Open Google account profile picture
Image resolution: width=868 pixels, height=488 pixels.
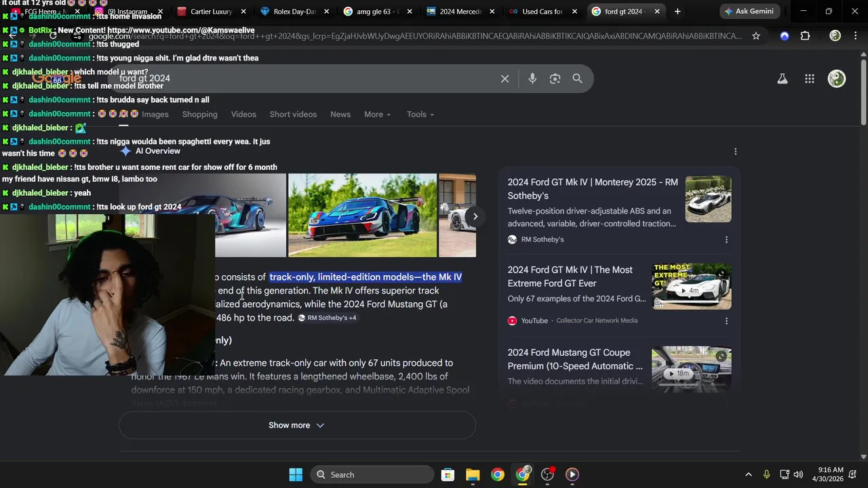pos(837,79)
